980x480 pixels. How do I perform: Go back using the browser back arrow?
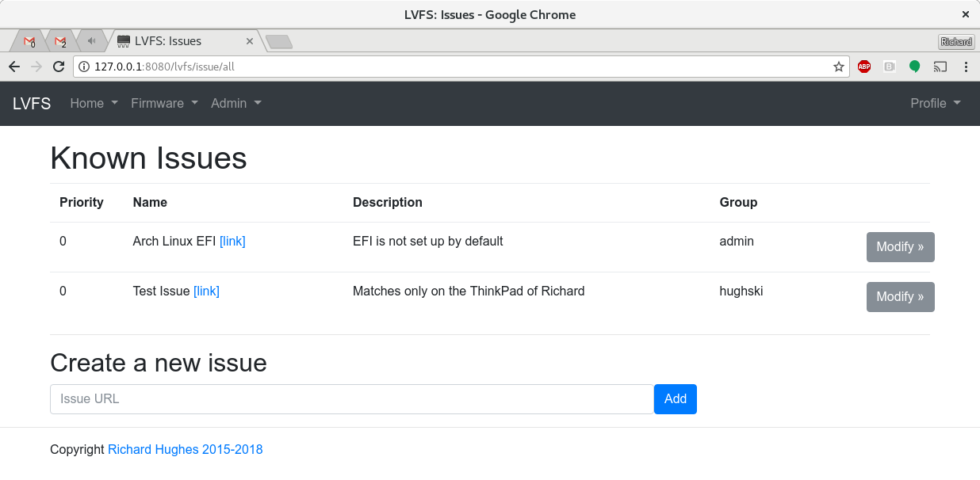pyautogui.click(x=13, y=67)
